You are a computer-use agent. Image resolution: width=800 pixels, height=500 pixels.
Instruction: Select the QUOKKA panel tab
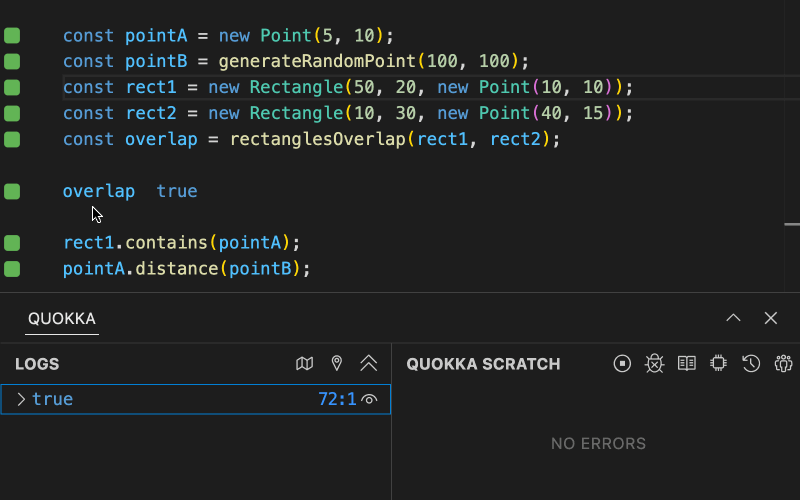coord(62,319)
